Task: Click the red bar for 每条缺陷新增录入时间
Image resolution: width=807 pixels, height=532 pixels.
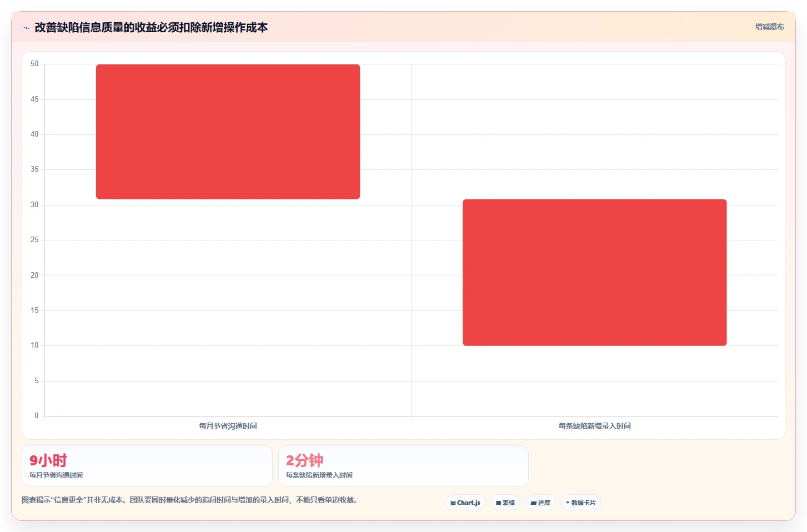Action: coord(594,272)
